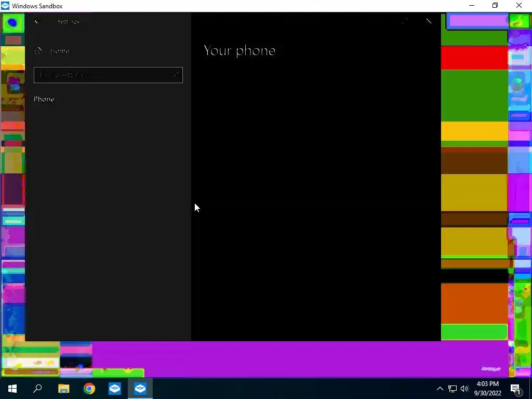Click the Find a setting search box

click(x=108, y=75)
